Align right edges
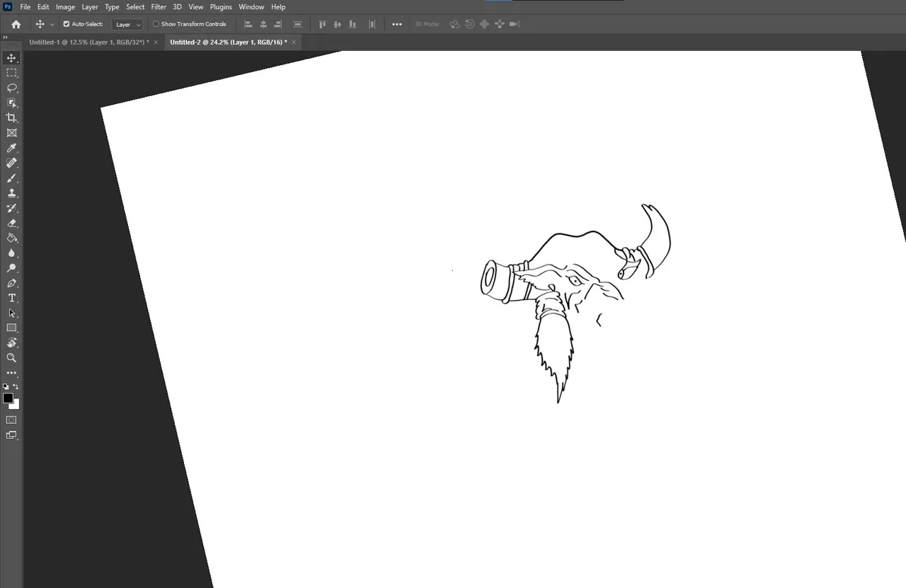 (278, 24)
